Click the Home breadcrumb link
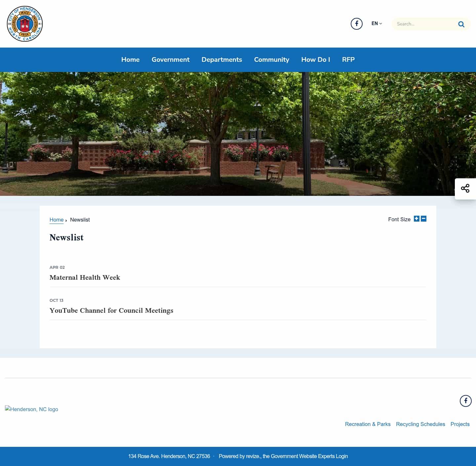476x466 pixels. tap(57, 220)
